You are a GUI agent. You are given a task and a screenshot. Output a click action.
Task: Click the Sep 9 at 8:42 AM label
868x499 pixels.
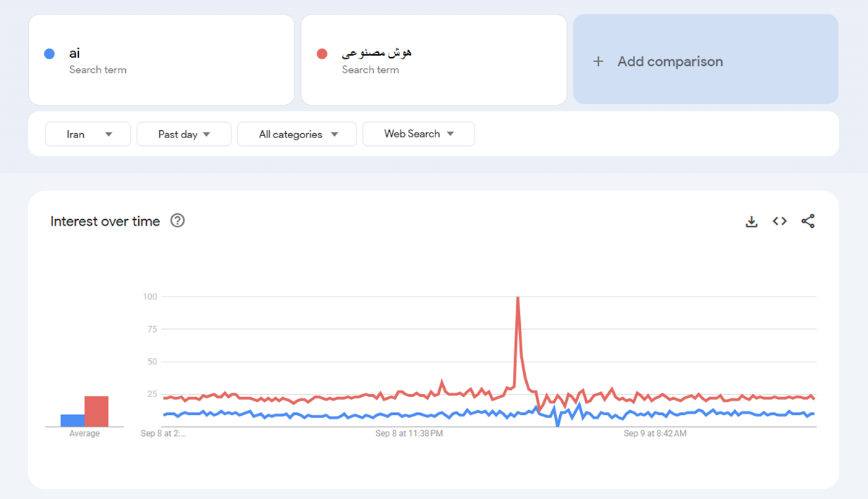point(655,434)
